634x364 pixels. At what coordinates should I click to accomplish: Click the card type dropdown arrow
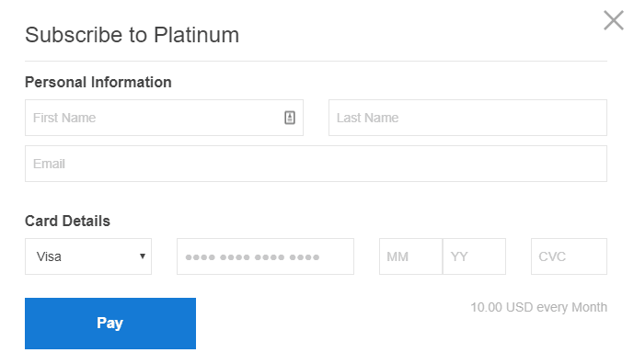(x=143, y=256)
